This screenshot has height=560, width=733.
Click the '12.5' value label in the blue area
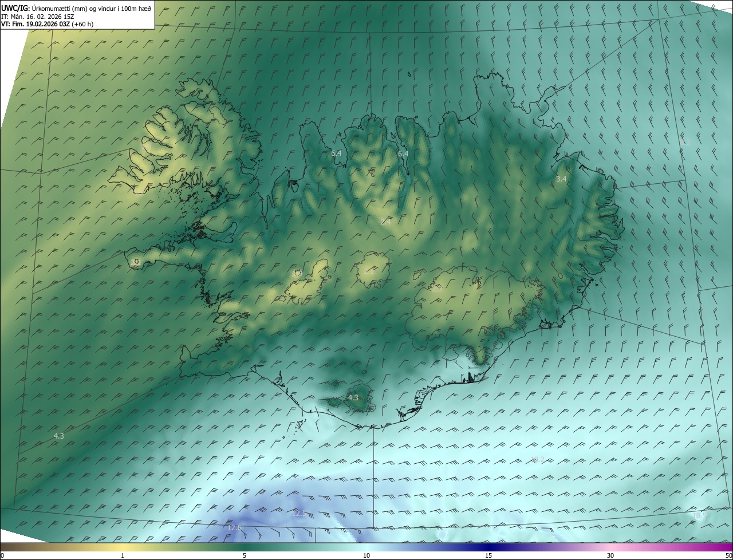pos(299,514)
